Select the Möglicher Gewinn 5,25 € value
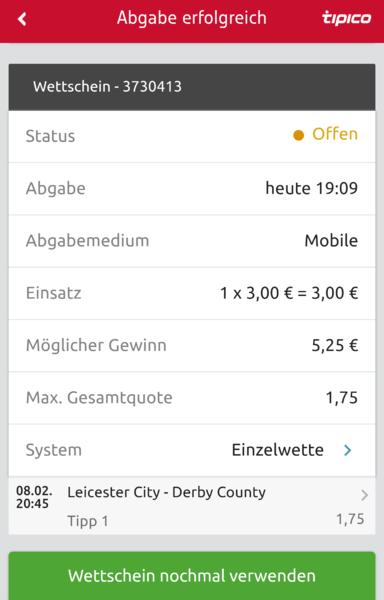384x600 pixels. [335, 346]
